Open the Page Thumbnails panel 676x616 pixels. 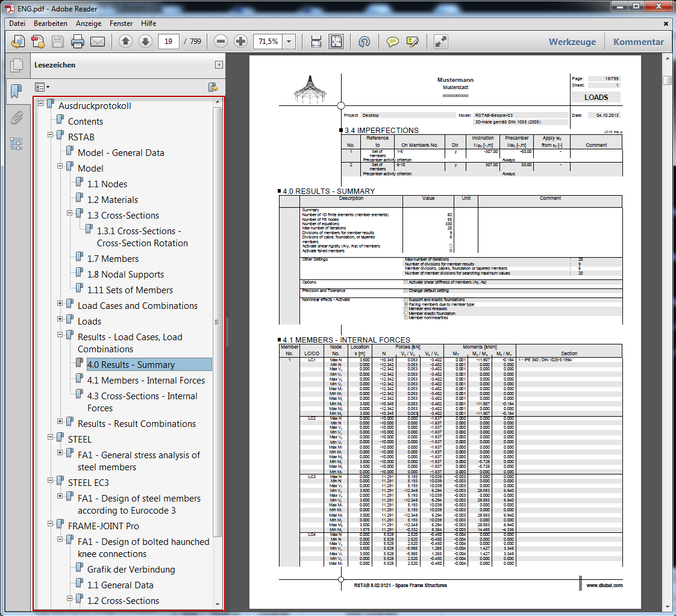pyautogui.click(x=16, y=65)
